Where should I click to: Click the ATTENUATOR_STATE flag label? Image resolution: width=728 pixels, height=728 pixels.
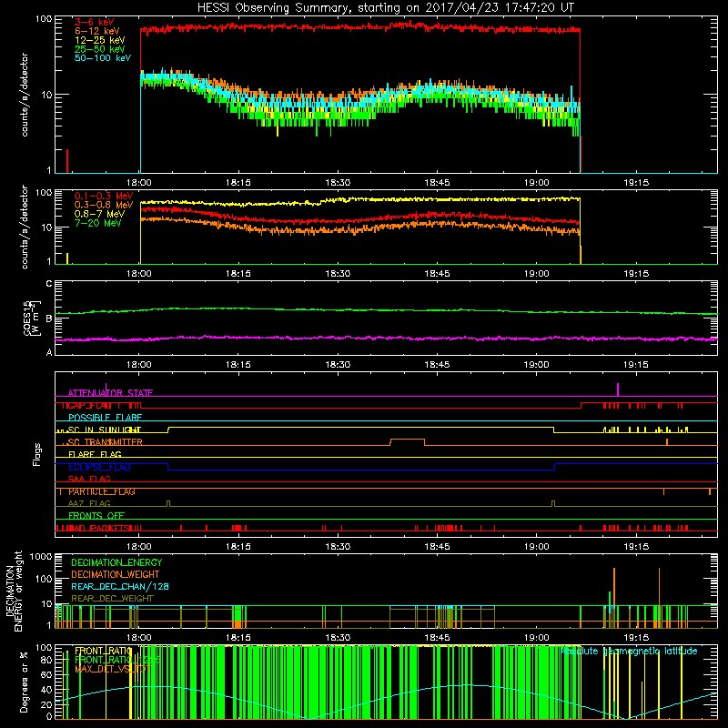click(x=110, y=393)
